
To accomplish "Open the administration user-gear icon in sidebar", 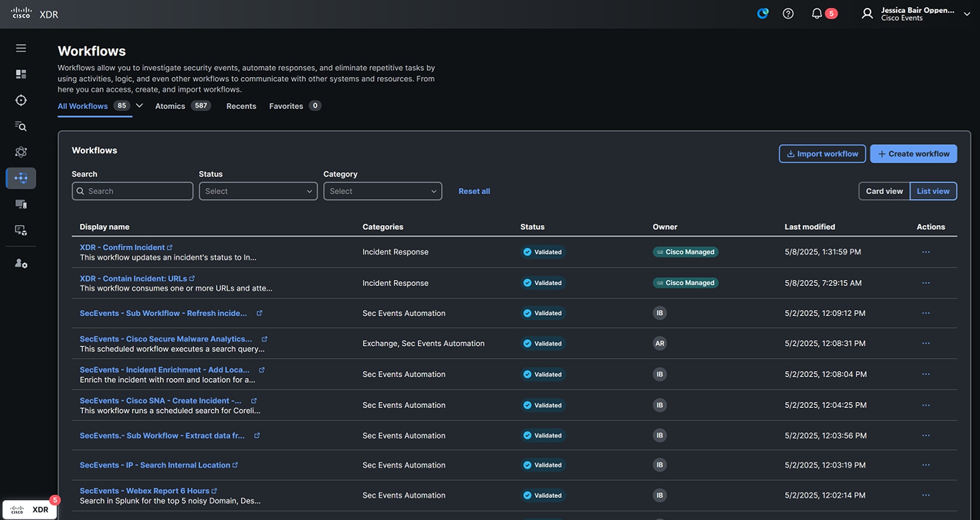I will (21, 264).
